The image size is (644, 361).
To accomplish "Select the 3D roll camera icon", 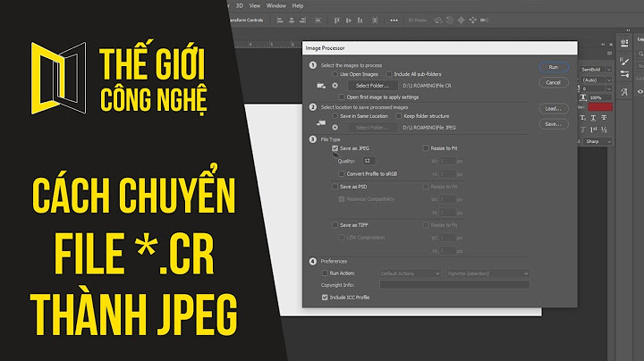I will 450,20.
